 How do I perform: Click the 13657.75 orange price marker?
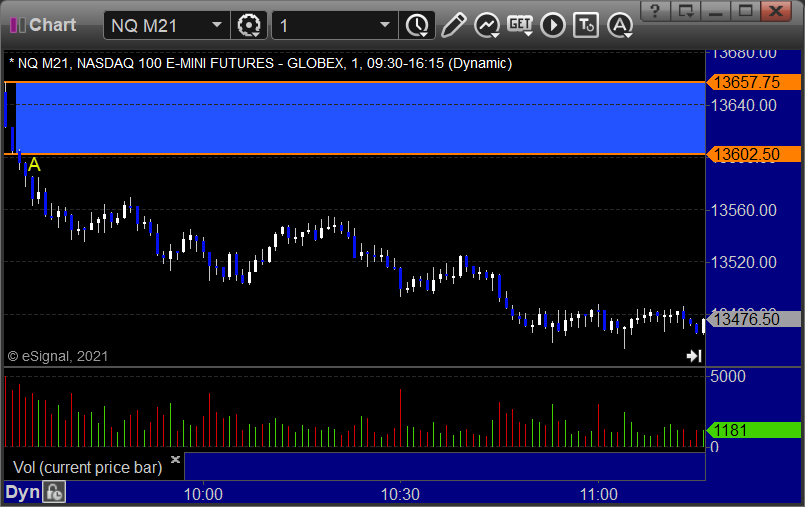pos(753,82)
